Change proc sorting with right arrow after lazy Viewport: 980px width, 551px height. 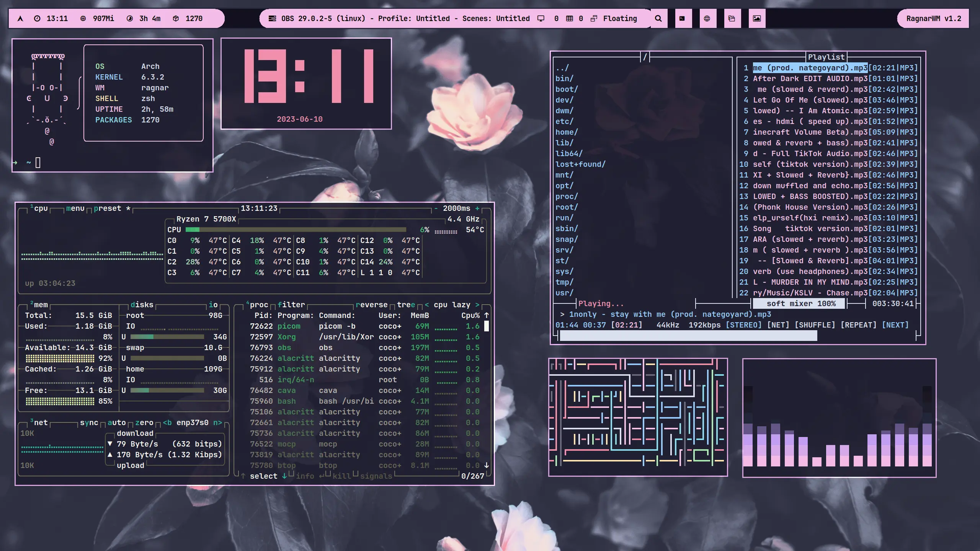[x=477, y=305]
